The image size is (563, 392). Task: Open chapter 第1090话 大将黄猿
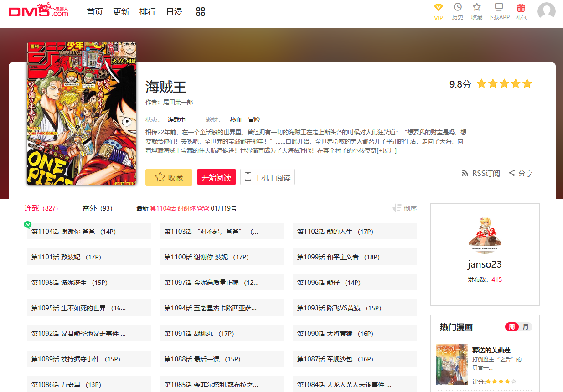[355, 333]
